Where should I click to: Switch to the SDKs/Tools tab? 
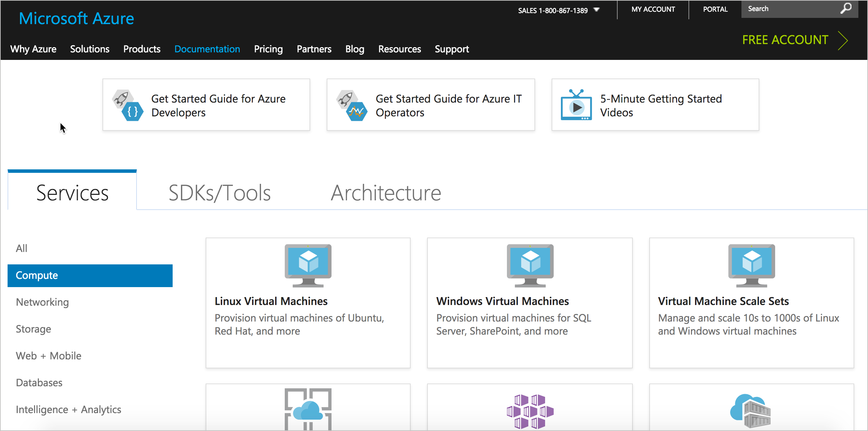[x=219, y=193]
